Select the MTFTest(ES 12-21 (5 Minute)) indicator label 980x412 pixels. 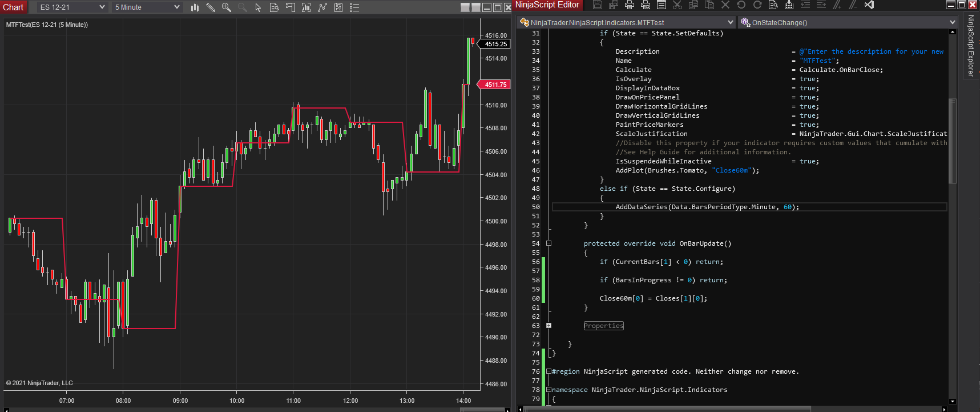[x=47, y=25]
